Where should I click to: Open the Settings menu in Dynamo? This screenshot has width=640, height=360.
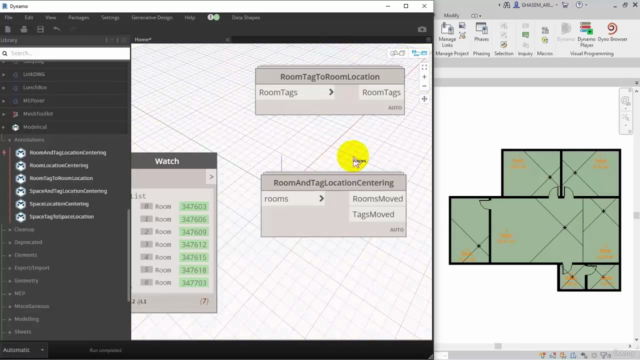110,18
